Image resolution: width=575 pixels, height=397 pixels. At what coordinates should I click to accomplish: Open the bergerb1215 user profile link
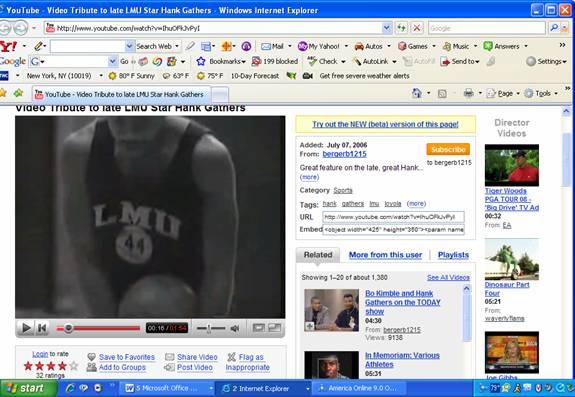(344, 154)
